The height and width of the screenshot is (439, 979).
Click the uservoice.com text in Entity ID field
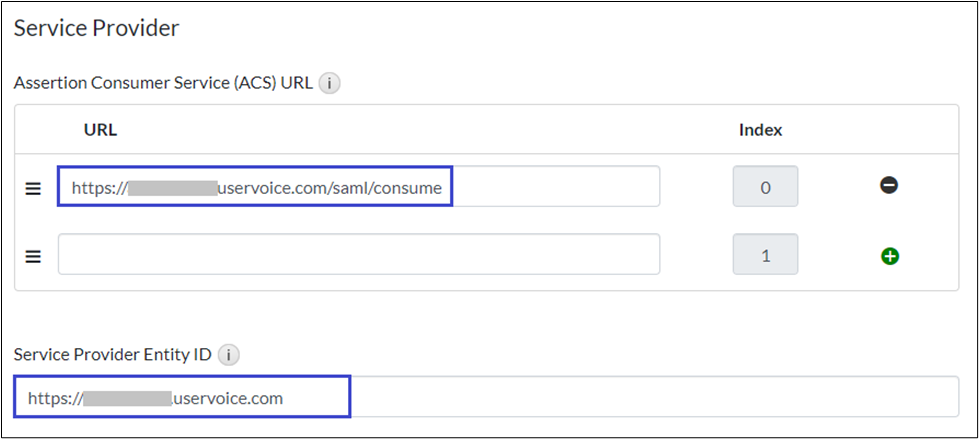tap(229, 398)
